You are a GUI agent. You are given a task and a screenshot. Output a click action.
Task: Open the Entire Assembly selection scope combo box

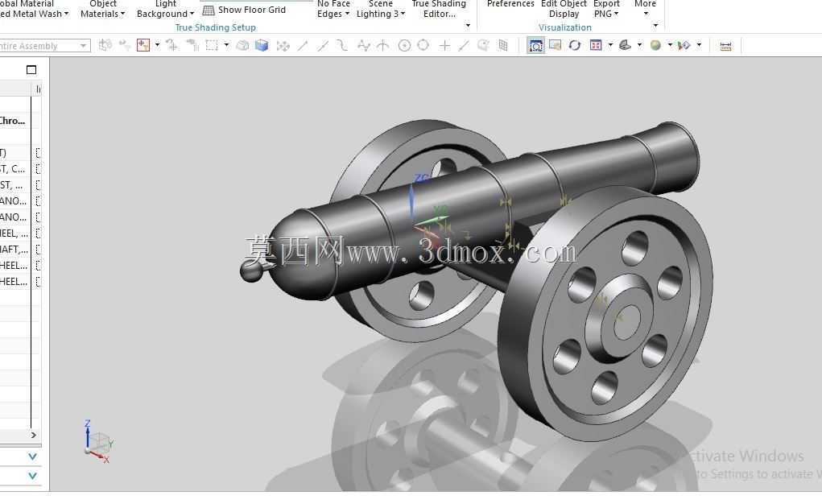(x=44, y=46)
